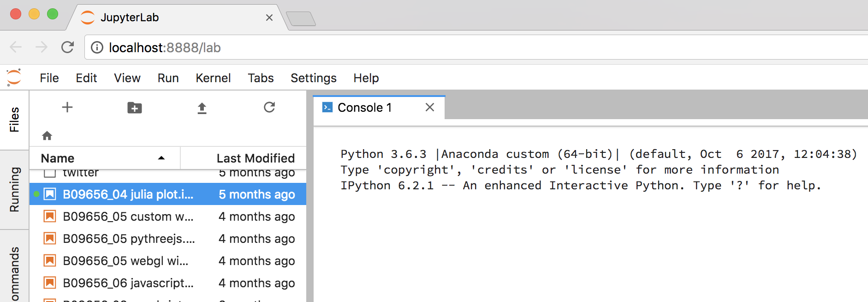
Task: Select the Console 1 tab
Action: pyautogui.click(x=379, y=108)
